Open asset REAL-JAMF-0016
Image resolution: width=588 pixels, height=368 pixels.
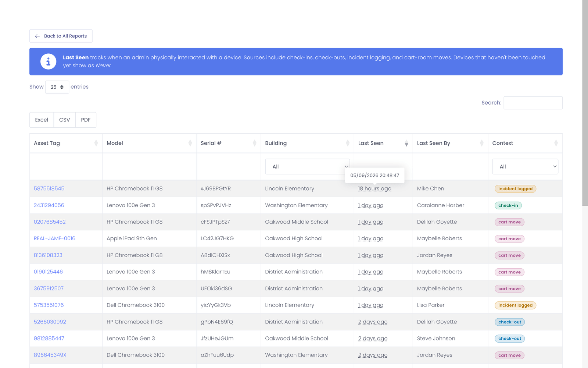(54, 238)
